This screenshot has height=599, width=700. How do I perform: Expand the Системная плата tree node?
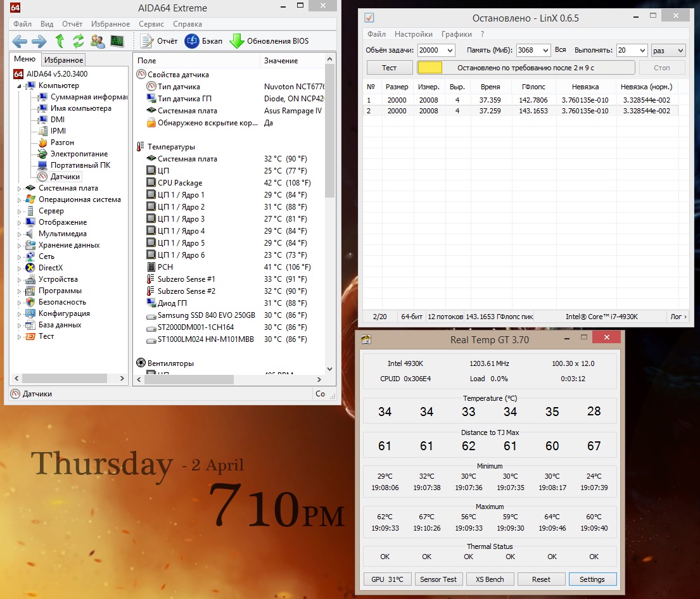click(19, 188)
